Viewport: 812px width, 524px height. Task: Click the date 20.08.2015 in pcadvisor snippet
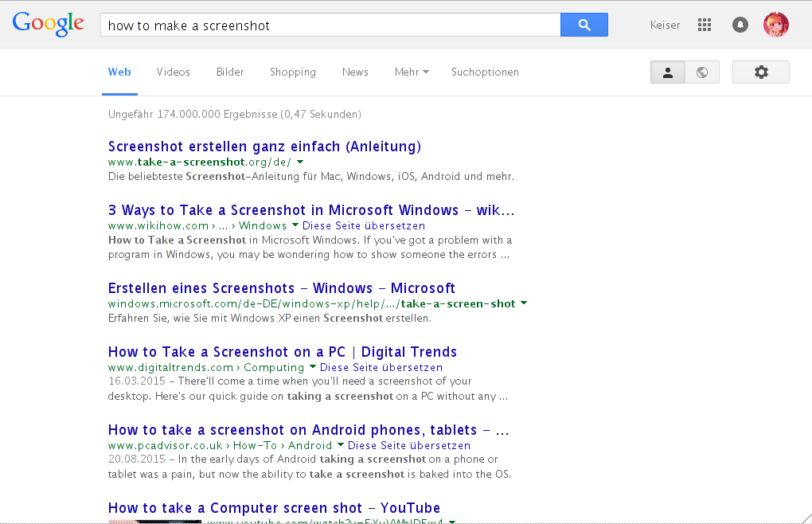137,459
